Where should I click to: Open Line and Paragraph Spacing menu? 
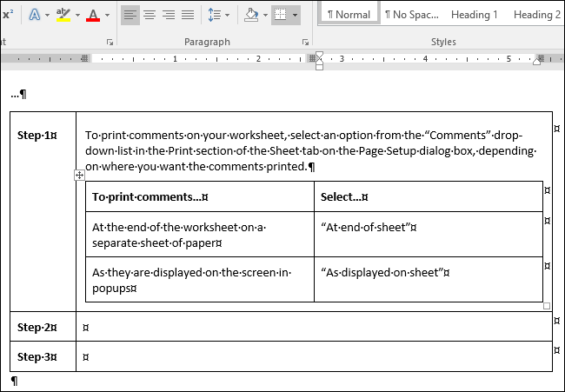(215, 15)
